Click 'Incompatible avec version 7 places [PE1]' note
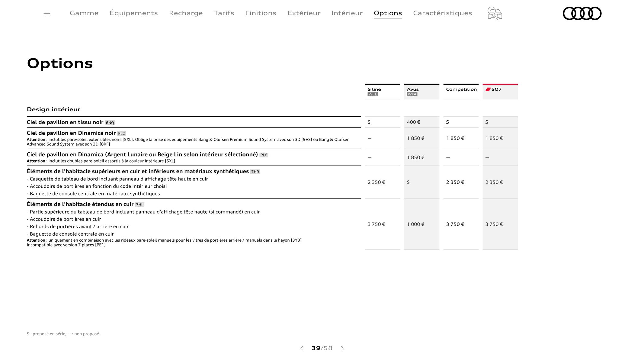644x362 pixels. click(66, 245)
